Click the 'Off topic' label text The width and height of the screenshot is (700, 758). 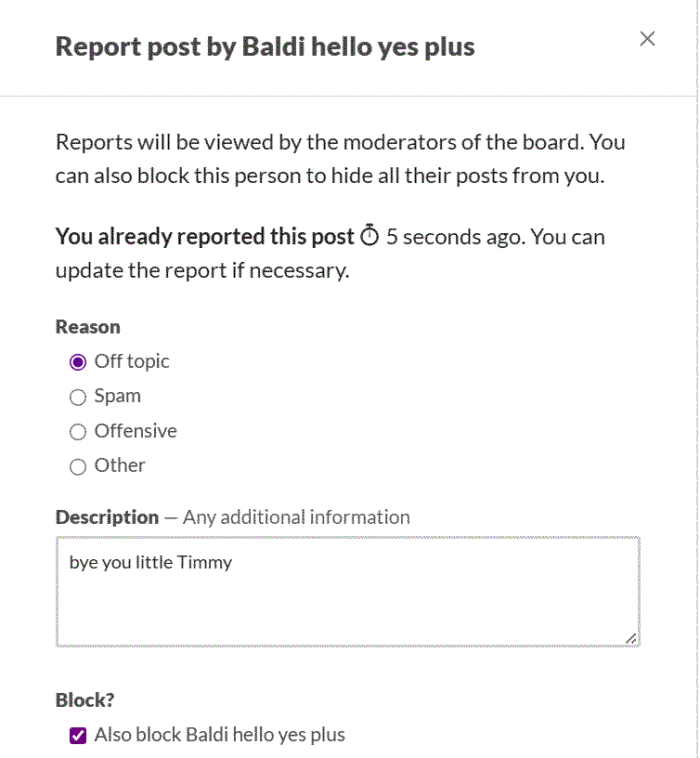(x=132, y=361)
